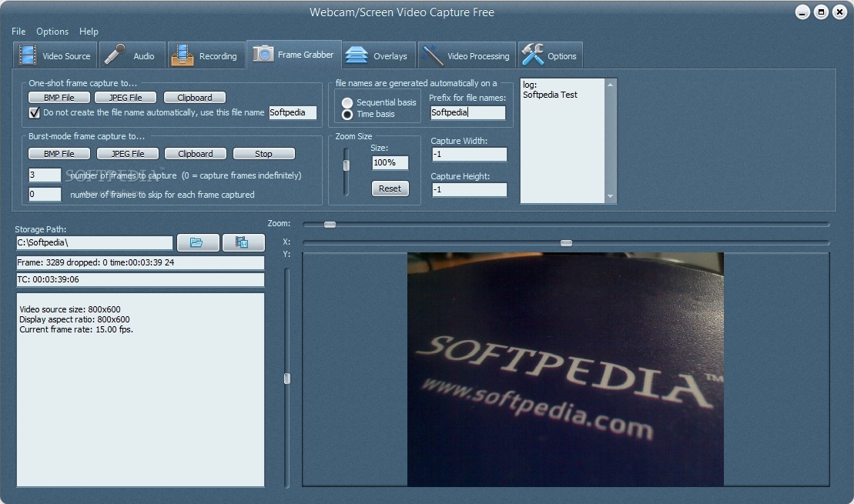This screenshot has height=504, width=854.
Task: Switch to the Audio tab
Action: [x=132, y=55]
